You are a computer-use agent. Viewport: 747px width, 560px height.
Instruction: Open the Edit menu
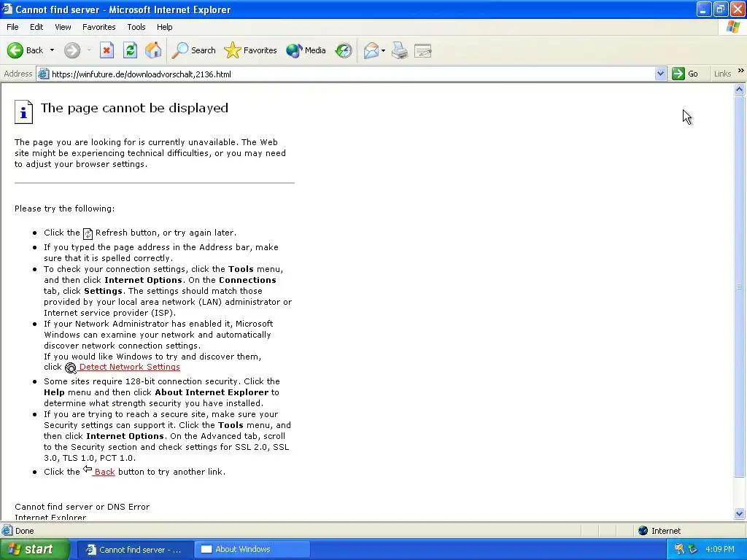tap(36, 27)
